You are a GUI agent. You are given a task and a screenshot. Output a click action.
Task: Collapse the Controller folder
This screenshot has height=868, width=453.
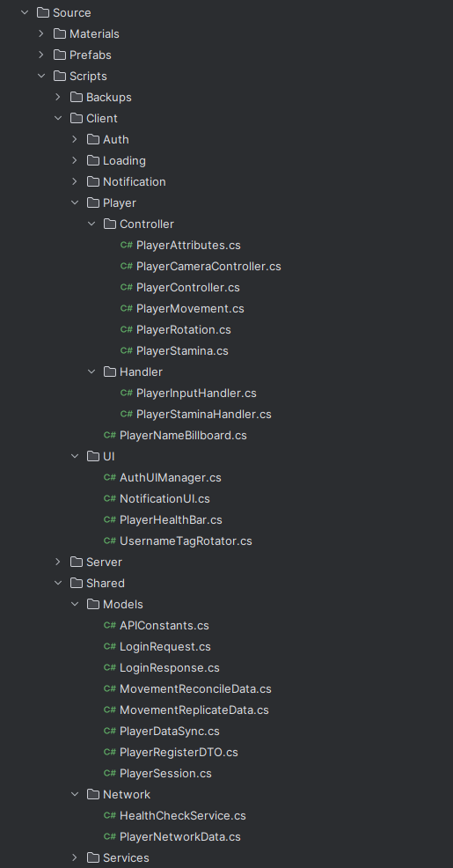tap(91, 224)
